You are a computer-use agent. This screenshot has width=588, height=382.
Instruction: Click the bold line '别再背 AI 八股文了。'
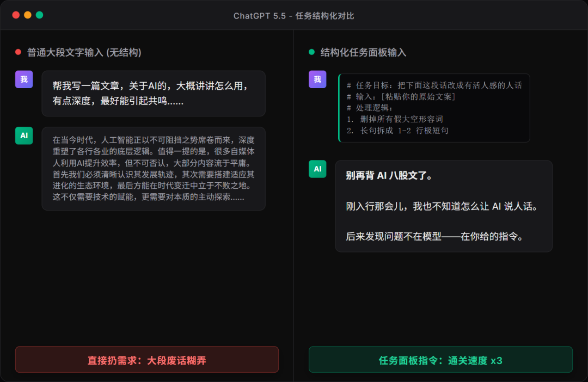(x=389, y=175)
